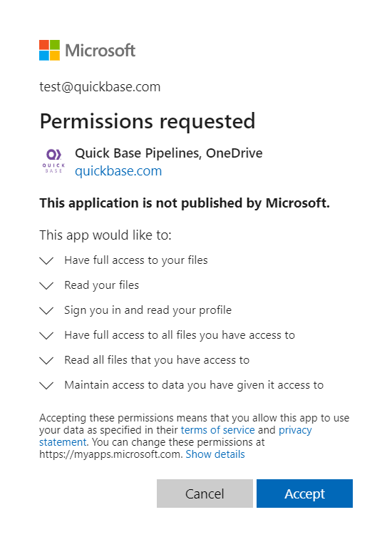This screenshot has width=392, height=547.
Task: Click the test@quickbase.com account label
Action: point(100,87)
